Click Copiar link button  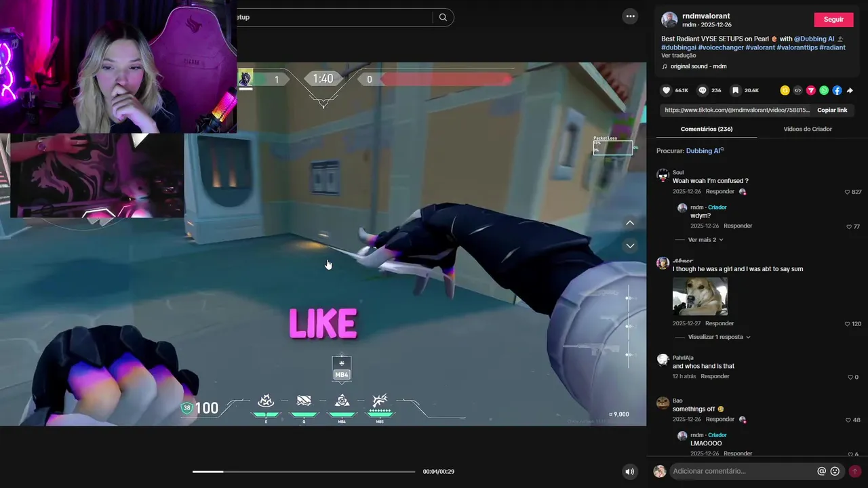(832, 110)
